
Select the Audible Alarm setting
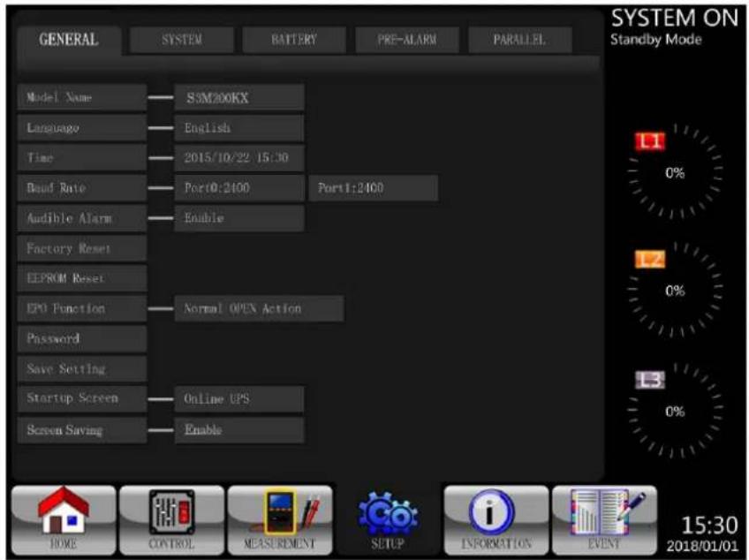(x=81, y=218)
